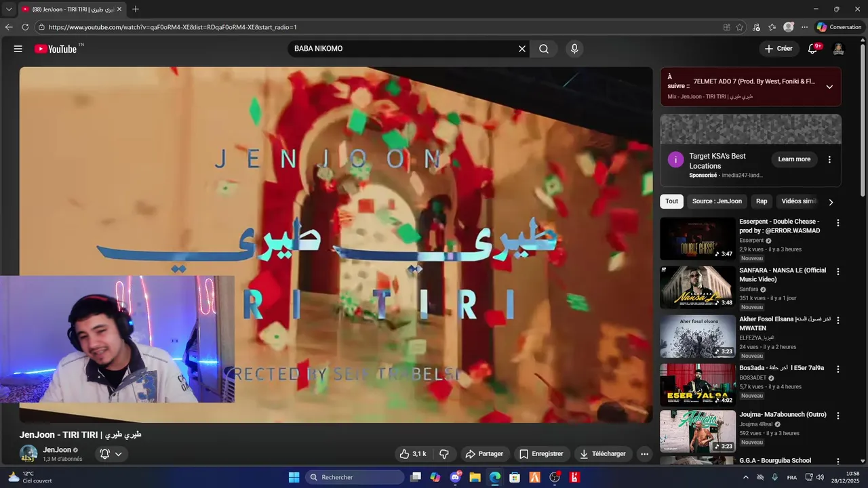The width and height of the screenshot is (868, 488).
Task: Share the video via Partager
Action: click(x=484, y=454)
